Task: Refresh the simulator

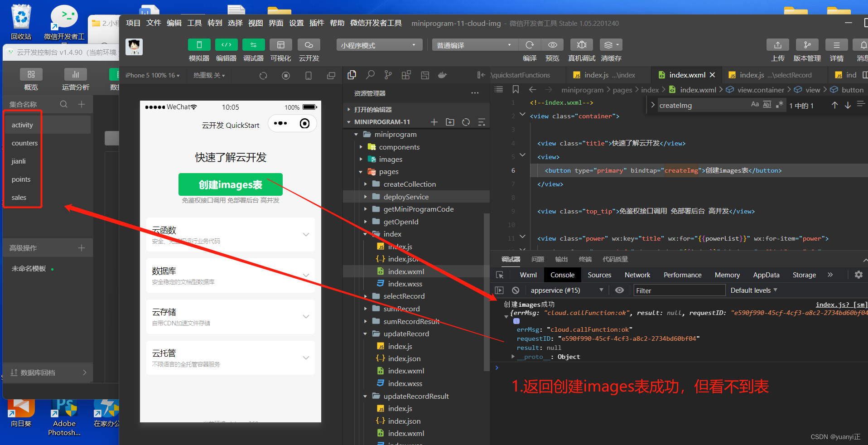Action: tap(263, 76)
